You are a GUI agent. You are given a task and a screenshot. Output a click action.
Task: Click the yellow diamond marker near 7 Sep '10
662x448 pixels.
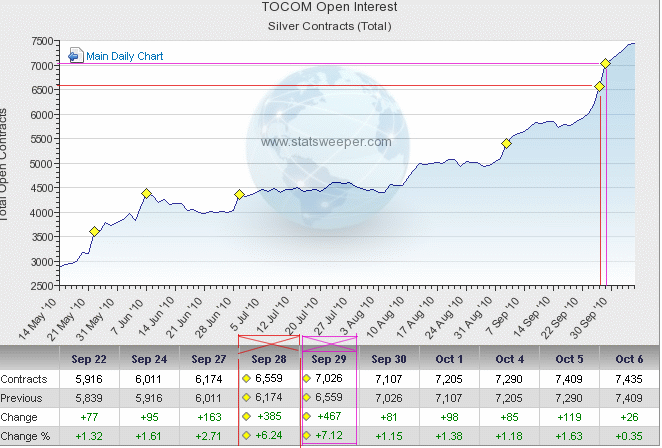(x=506, y=143)
